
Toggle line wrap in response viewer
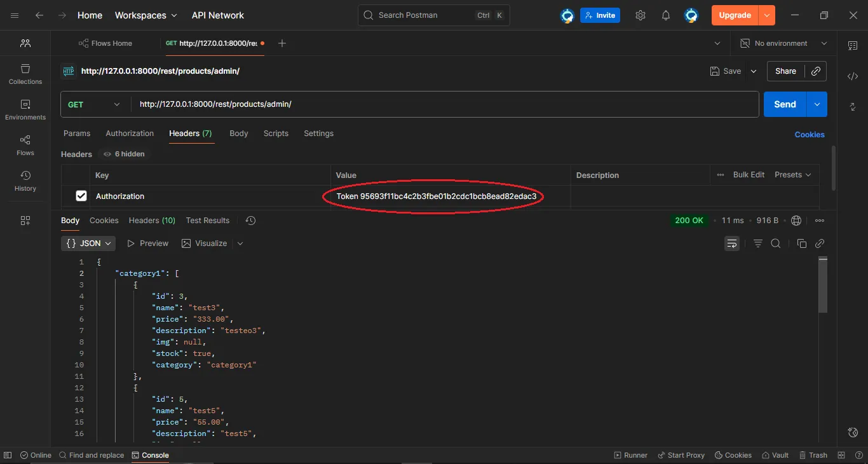(x=731, y=243)
